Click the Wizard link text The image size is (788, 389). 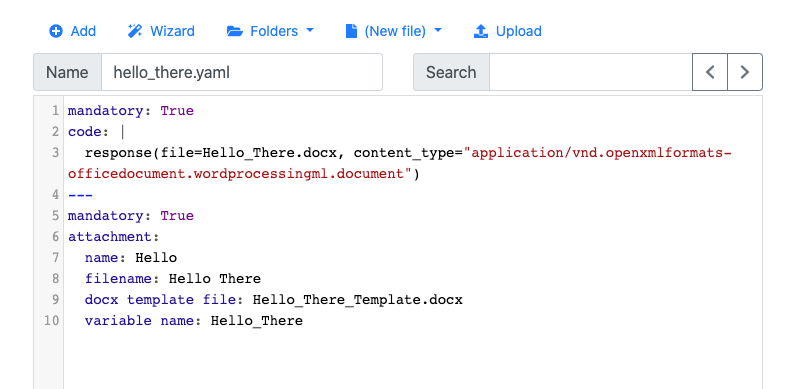coord(172,31)
